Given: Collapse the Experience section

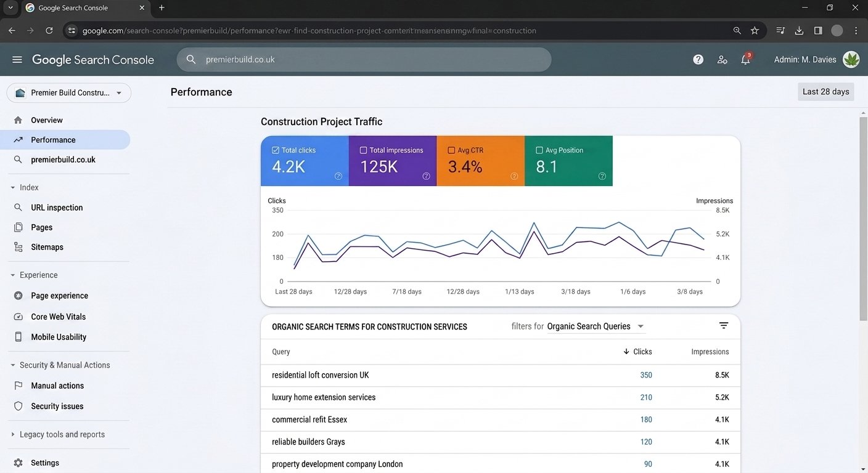Looking at the screenshot, I should point(13,275).
